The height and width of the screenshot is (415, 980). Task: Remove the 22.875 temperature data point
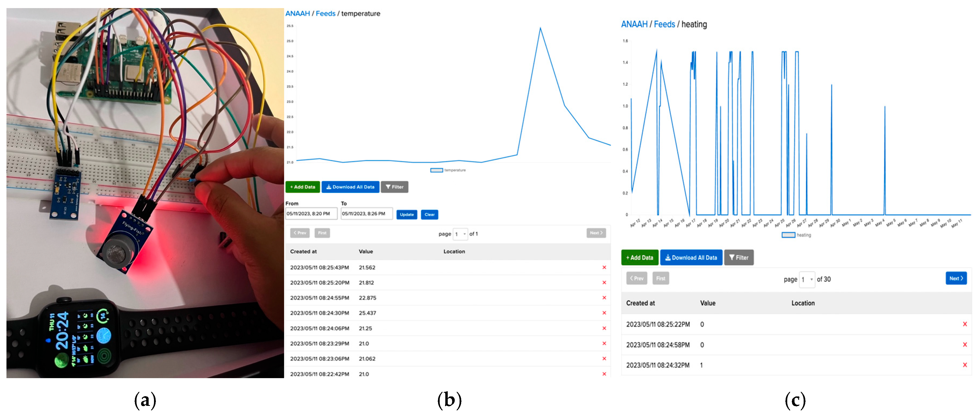[x=604, y=297]
